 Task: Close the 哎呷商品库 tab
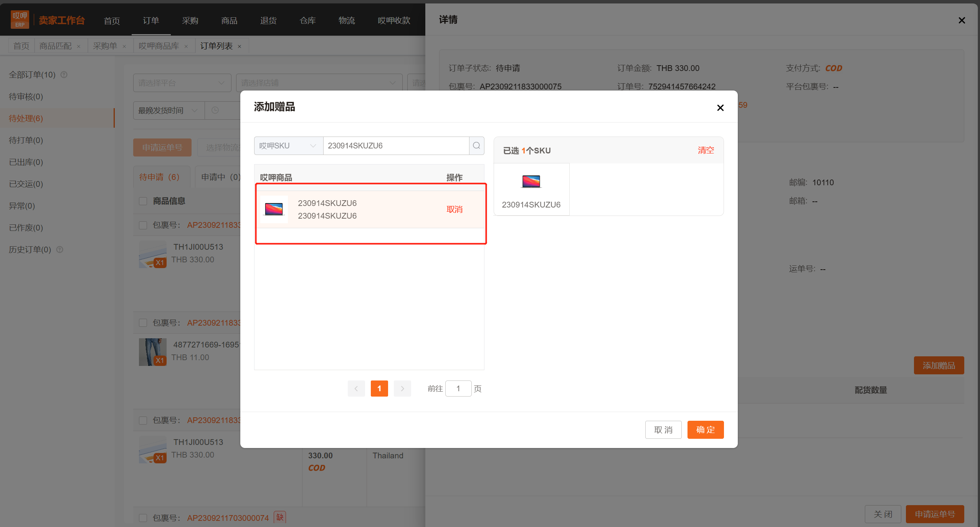click(x=186, y=46)
